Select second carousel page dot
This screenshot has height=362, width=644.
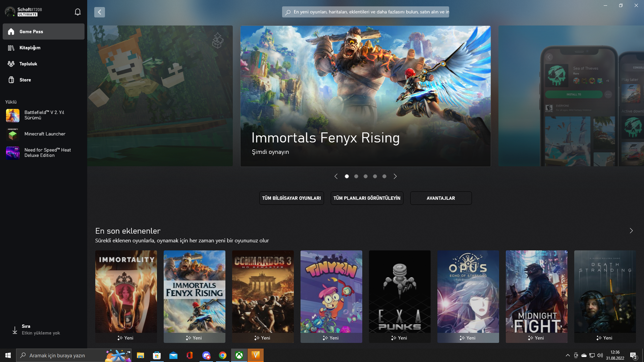[356, 176]
